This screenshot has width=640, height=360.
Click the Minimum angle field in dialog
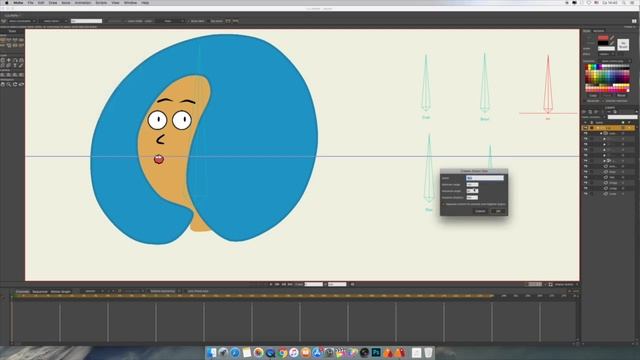tap(472, 184)
